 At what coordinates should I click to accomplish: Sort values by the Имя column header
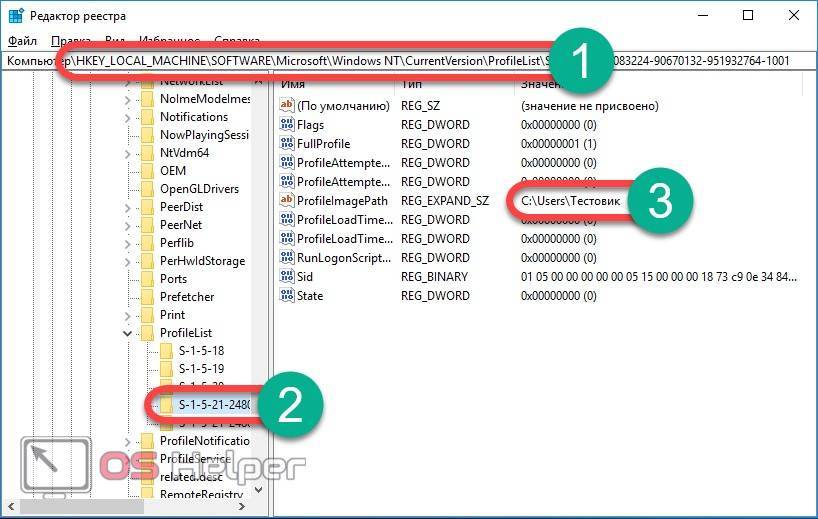pos(293,84)
